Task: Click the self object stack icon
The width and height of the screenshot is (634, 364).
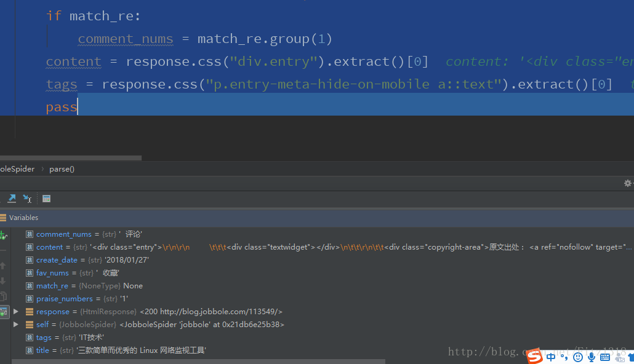Action: (29, 325)
